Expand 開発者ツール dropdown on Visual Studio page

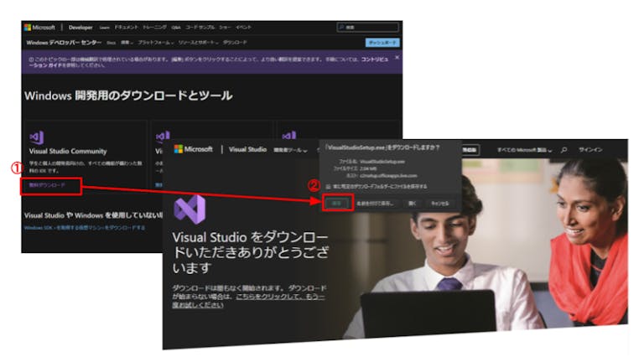click(290, 150)
